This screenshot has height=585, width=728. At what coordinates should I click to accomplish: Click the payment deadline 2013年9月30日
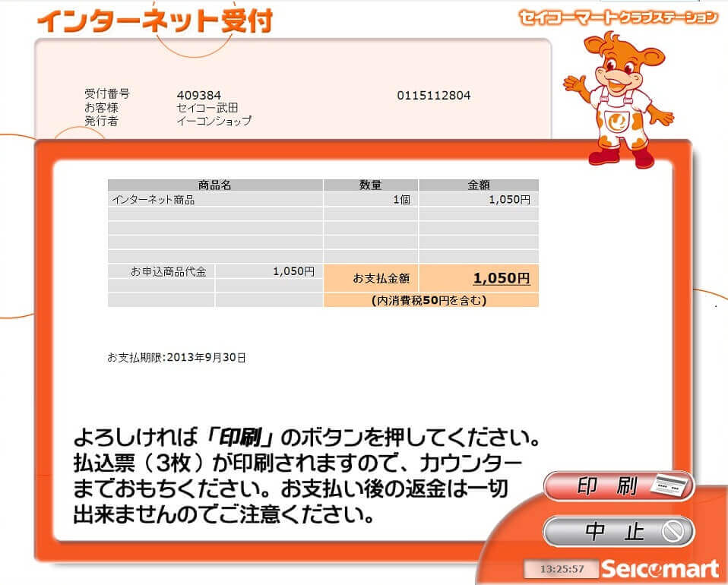[x=206, y=358]
